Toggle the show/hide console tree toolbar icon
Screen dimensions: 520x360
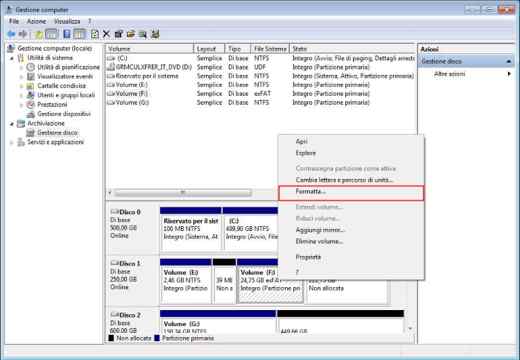pos(52,34)
